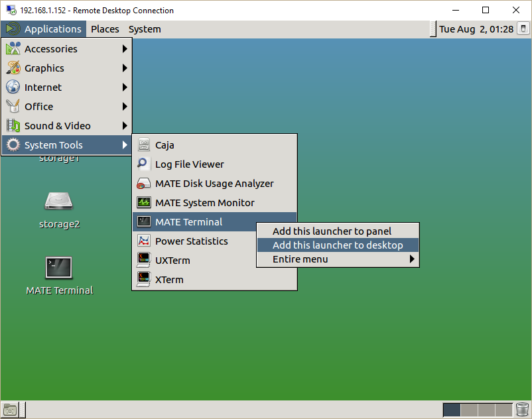532x419 pixels.
Task: Click the UXTerm icon
Action: [143, 260]
